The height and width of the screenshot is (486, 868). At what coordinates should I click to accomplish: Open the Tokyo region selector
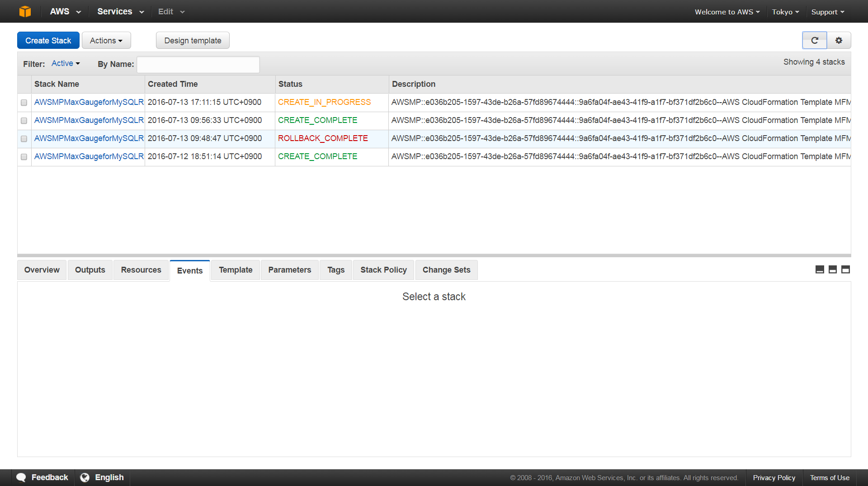[785, 12]
